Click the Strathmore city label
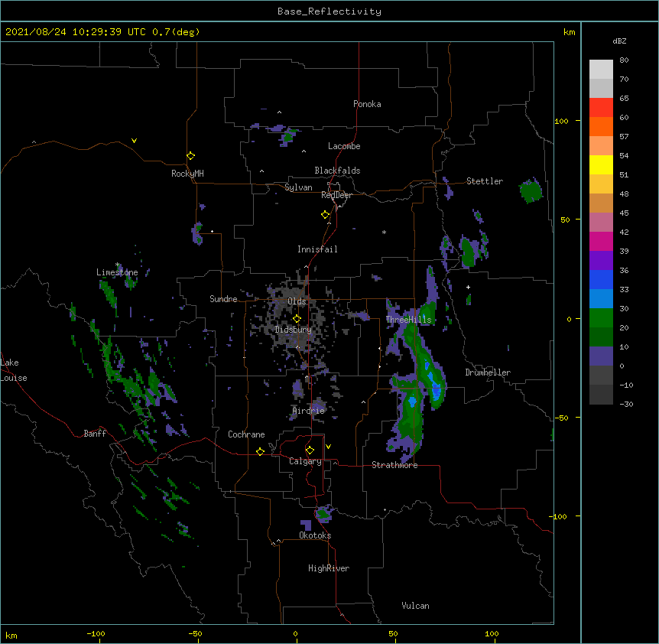Viewport: 659px width, 644px height. [394, 465]
